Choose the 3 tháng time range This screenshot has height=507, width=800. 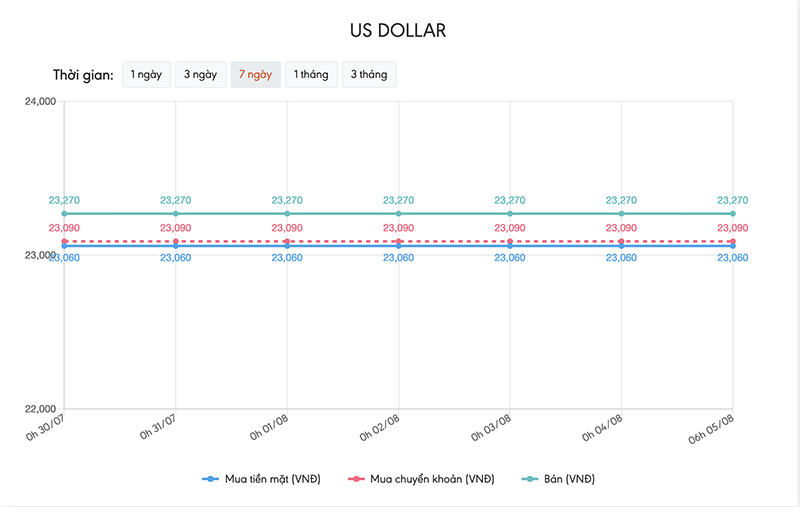pyautogui.click(x=369, y=75)
